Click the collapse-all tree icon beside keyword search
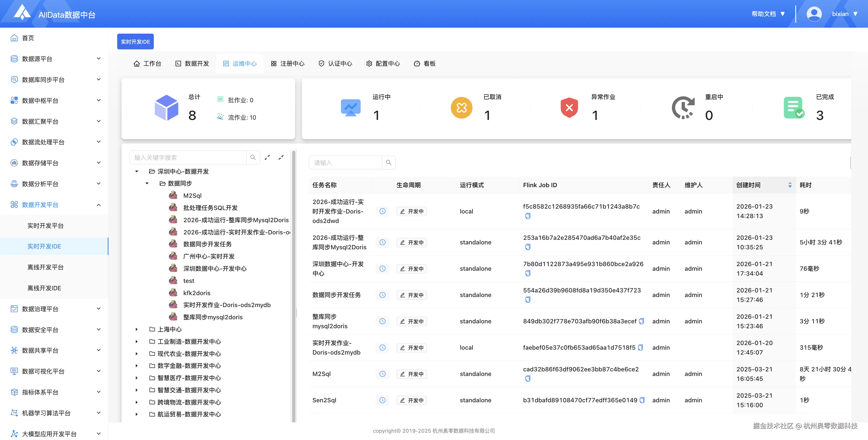 click(x=281, y=157)
